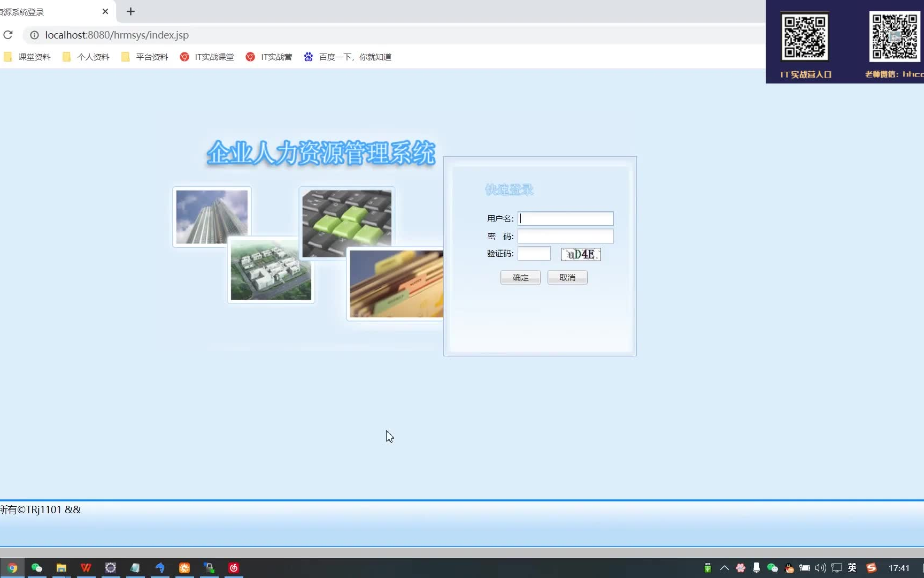This screenshot has height=578, width=924.
Task: Click the 确定 button
Action: pyautogui.click(x=520, y=277)
